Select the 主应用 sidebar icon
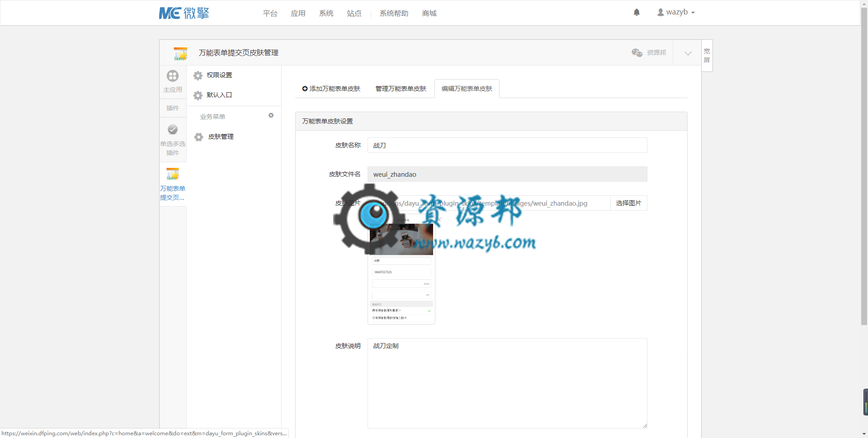This screenshot has height=438, width=868. [173, 76]
